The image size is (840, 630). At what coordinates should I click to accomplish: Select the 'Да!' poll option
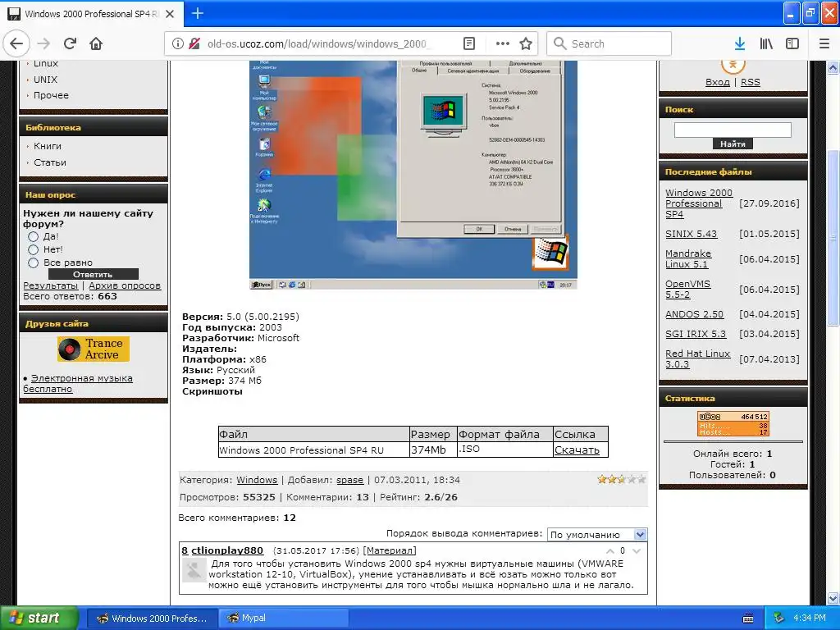tap(33, 236)
